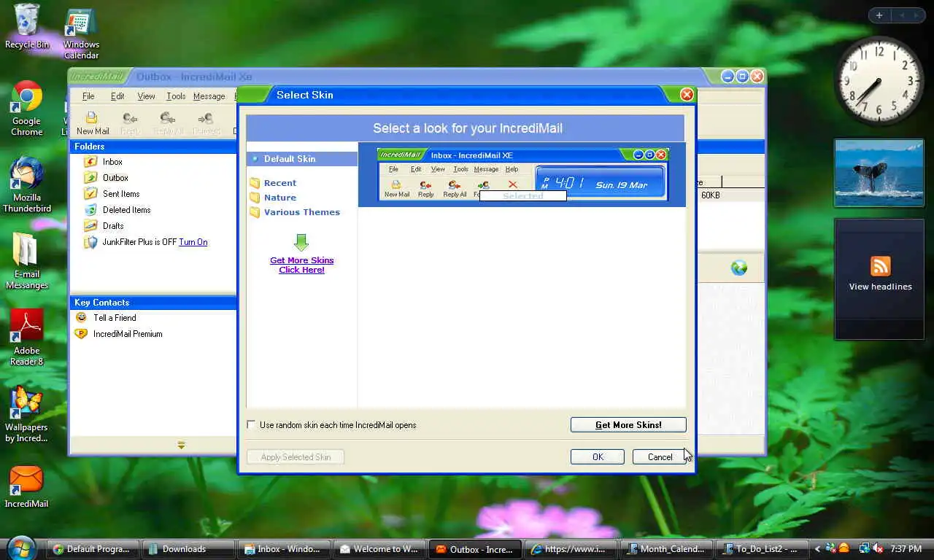Click analog clock gadget

879,81
